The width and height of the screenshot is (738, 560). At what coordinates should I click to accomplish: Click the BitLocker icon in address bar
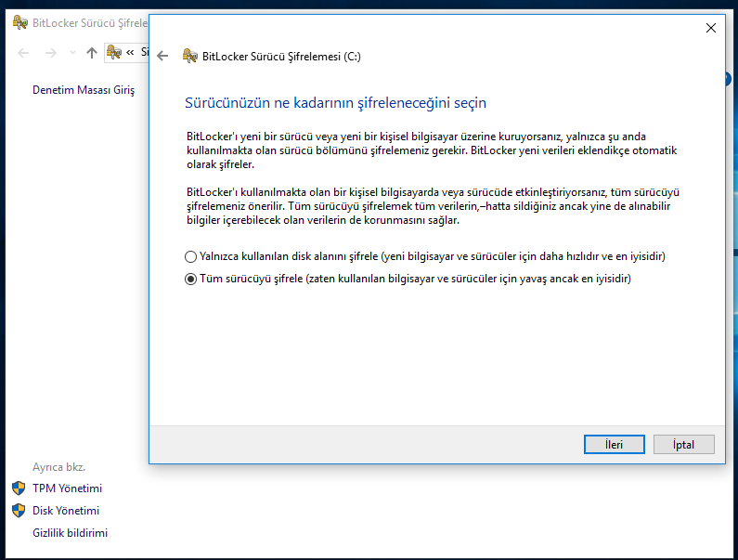[x=114, y=52]
